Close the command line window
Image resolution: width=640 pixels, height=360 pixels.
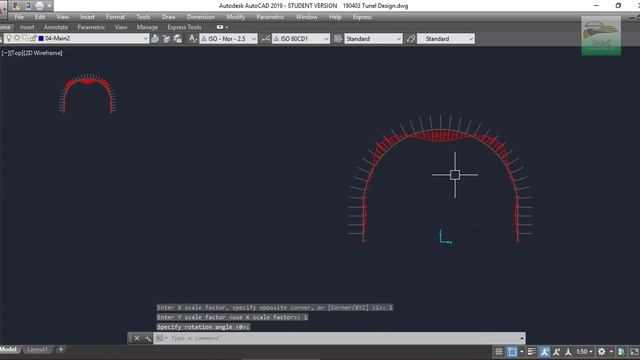(137, 338)
